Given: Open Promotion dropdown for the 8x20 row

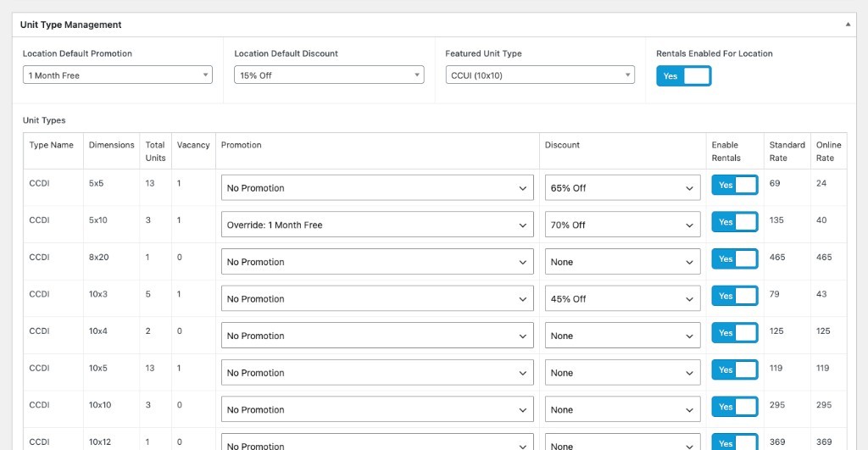Looking at the screenshot, I should 377,262.
